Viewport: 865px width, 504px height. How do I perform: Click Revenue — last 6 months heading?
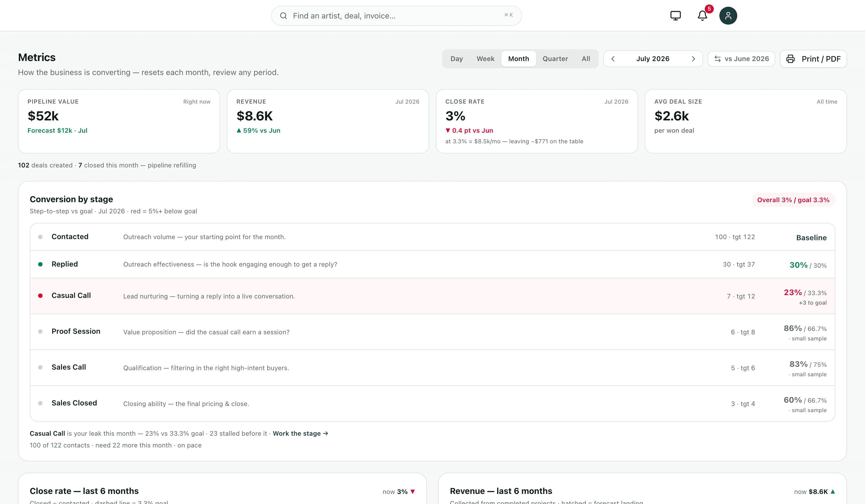click(x=501, y=491)
